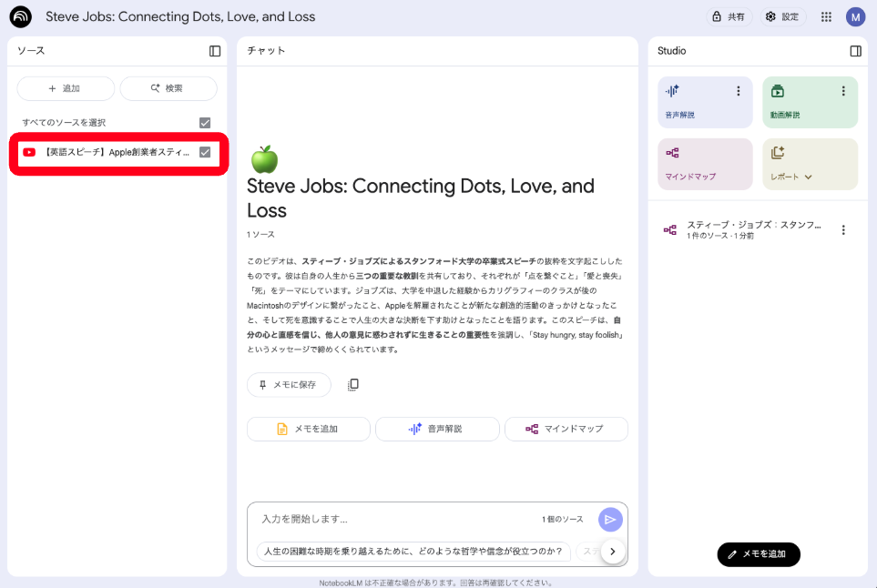Viewport: 877px width, 588px height.
Task: Show next suggested questions
Action: pyautogui.click(x=613, y=551)
